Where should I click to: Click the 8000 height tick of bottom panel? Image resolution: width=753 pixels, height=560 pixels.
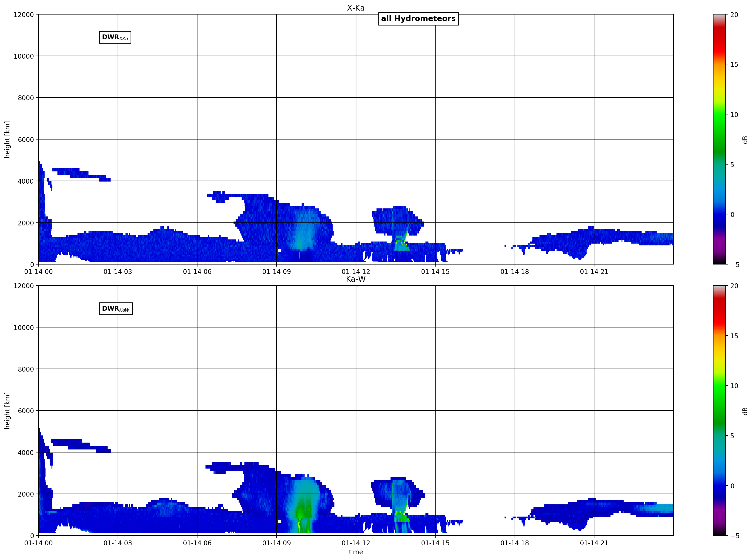26,369
